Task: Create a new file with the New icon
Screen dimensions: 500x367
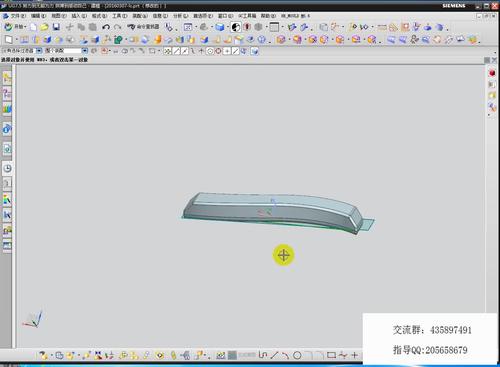Action: (34, 27)
